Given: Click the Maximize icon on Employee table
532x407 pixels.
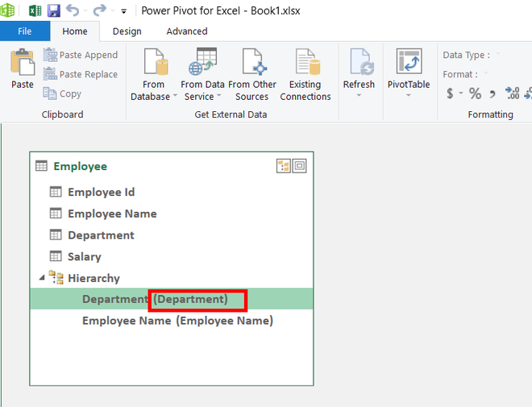Looking at the screenshot, I should click(299, 166).
